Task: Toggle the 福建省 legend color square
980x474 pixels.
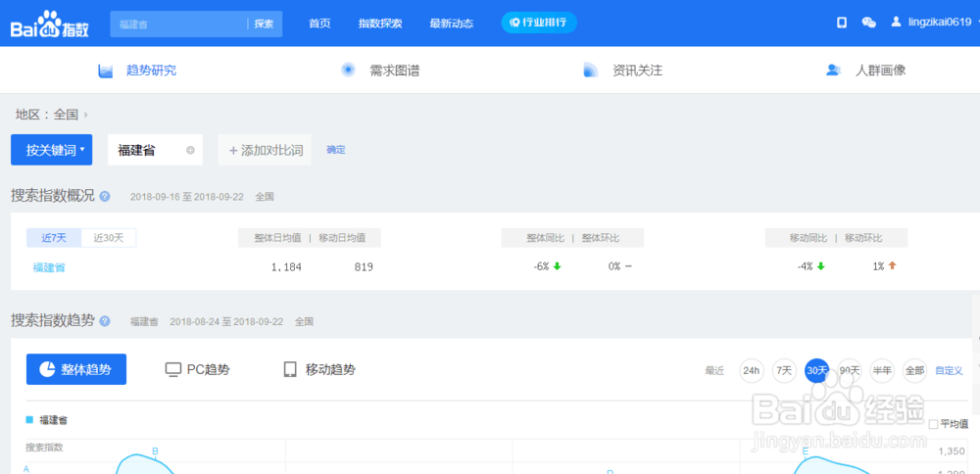Action: click(x=29, y=420)
